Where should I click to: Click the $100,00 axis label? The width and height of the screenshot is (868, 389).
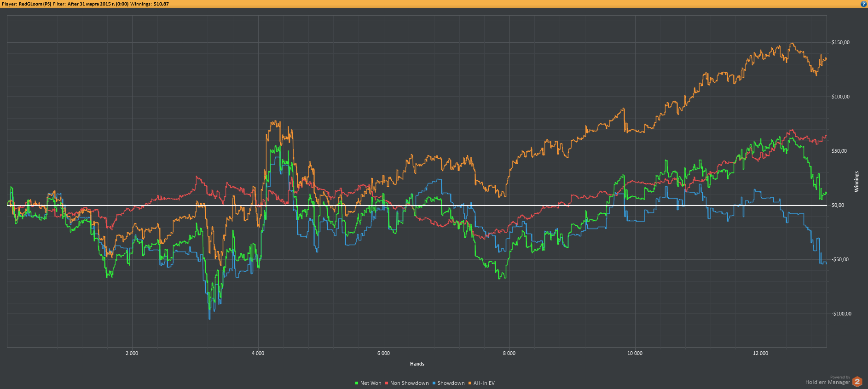click(x=840, y=97)
